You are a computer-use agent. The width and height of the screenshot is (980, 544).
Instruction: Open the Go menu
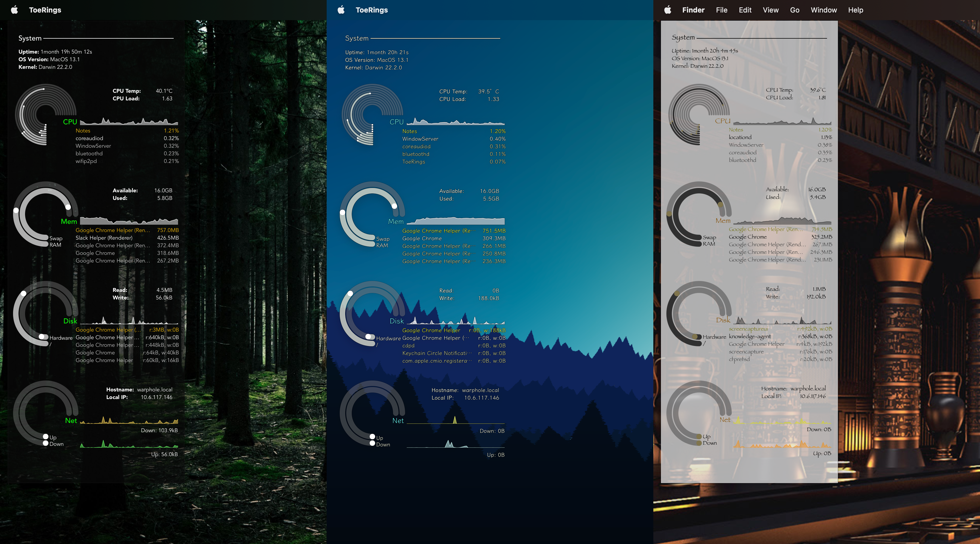794,10
